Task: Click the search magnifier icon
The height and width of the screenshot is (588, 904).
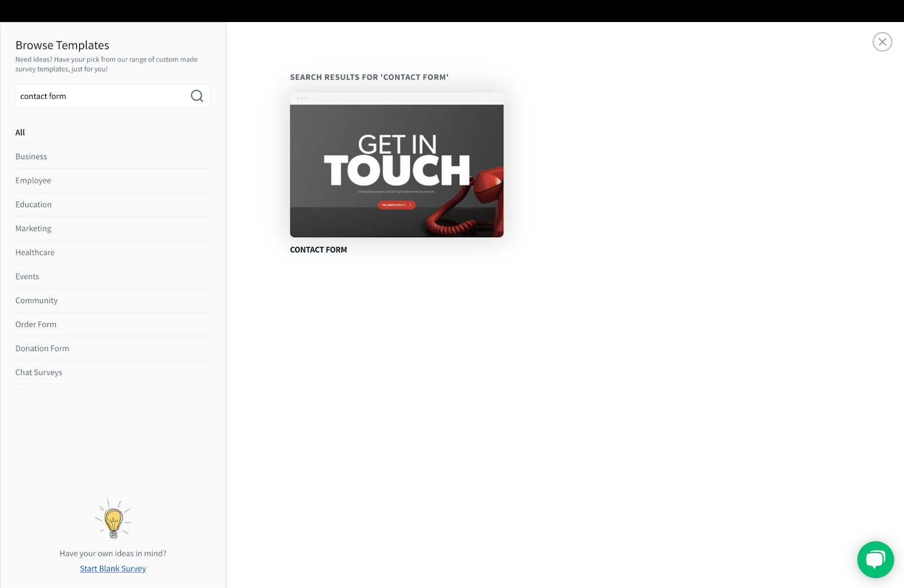Action: 197,96
